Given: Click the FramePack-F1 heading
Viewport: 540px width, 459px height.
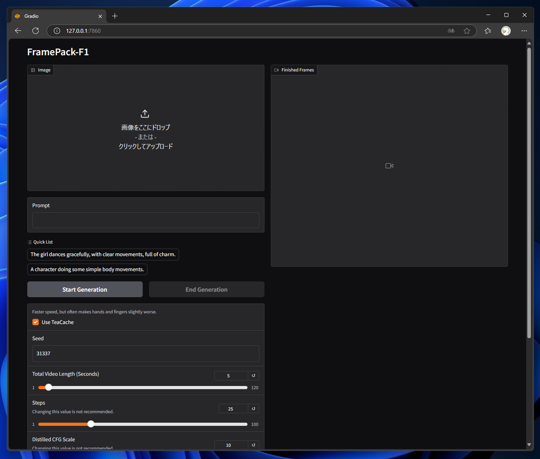Looking at the screenshot, I should pyautogui.click(x=58, y=52).
